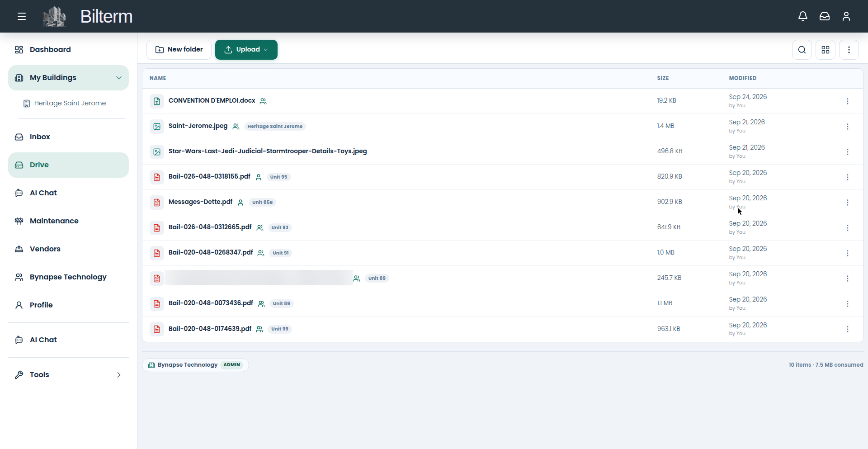Screen dimensions: 868x449
Task: Click shared-users icon beside CONVENTION D'EMPLOI.docx
Action: (263, 101)
